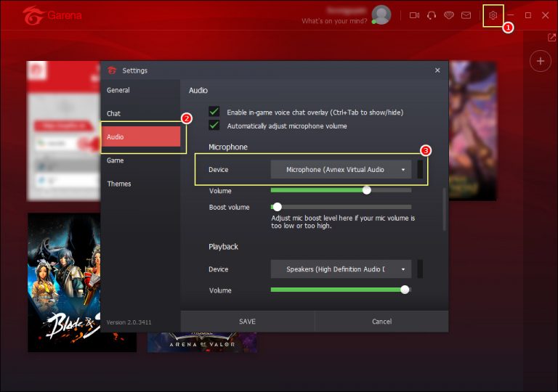The image size is (558, 392).
Task: Open the Microphone device dropdown
Action: pos(341,169)
